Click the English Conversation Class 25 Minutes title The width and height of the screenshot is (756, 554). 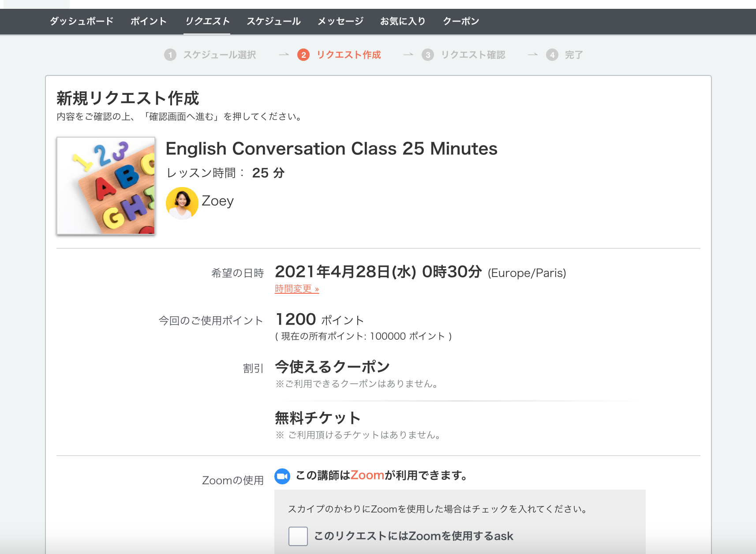[332, 149]
